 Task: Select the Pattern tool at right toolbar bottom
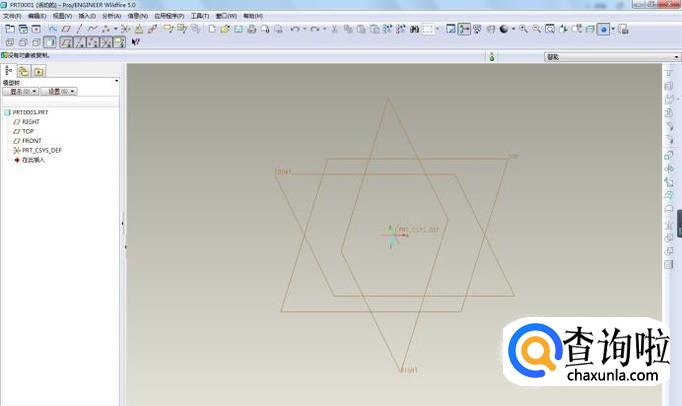[x=669, y=265]
